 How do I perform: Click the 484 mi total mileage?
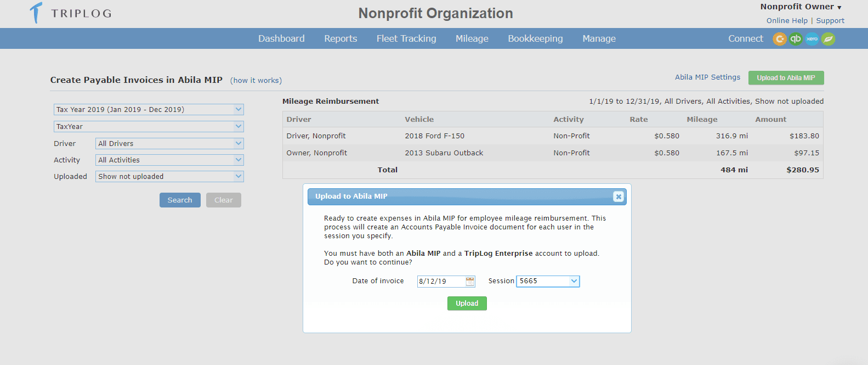pyautogui.click(x=734, y=170)
